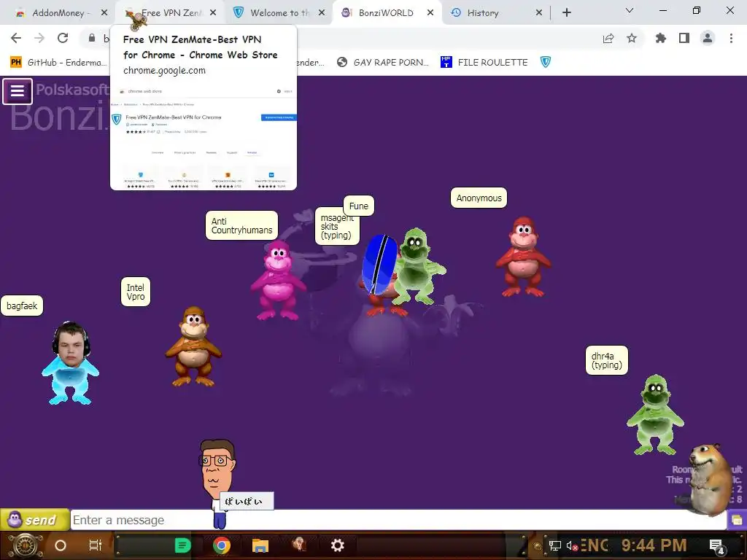Screen dimensions: 747x560
Task: Click the ZenMate tab preview thumbnail
Action: 204,136
